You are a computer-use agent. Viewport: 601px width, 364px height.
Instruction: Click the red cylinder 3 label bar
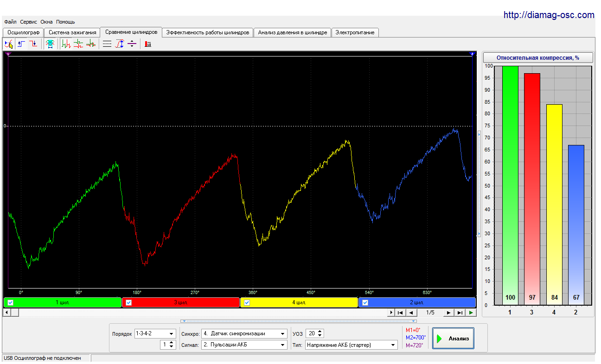(181, 302)
